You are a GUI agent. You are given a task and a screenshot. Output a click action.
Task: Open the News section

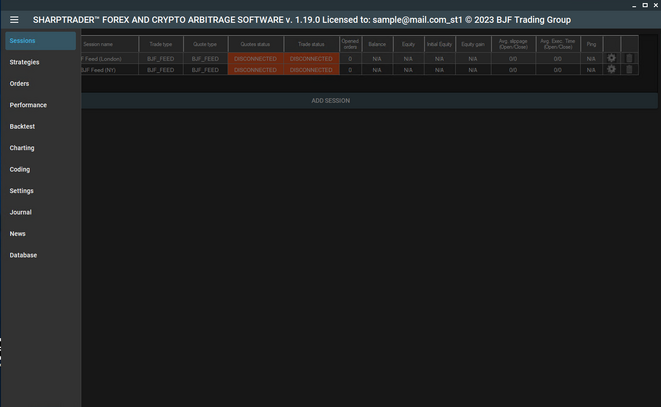tap(40, 233)
